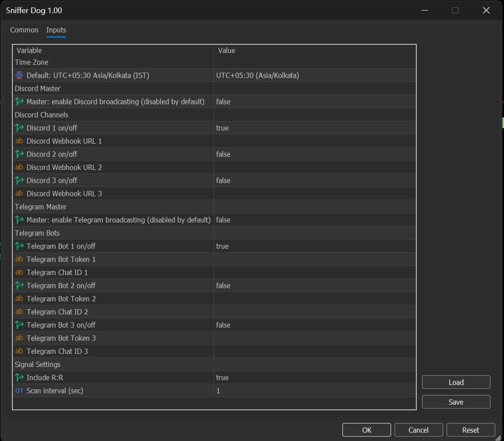Image resolution: width=504 pixels, height=441 pixels.
Task: Click the Variable column header
Action: click(113, 50)
